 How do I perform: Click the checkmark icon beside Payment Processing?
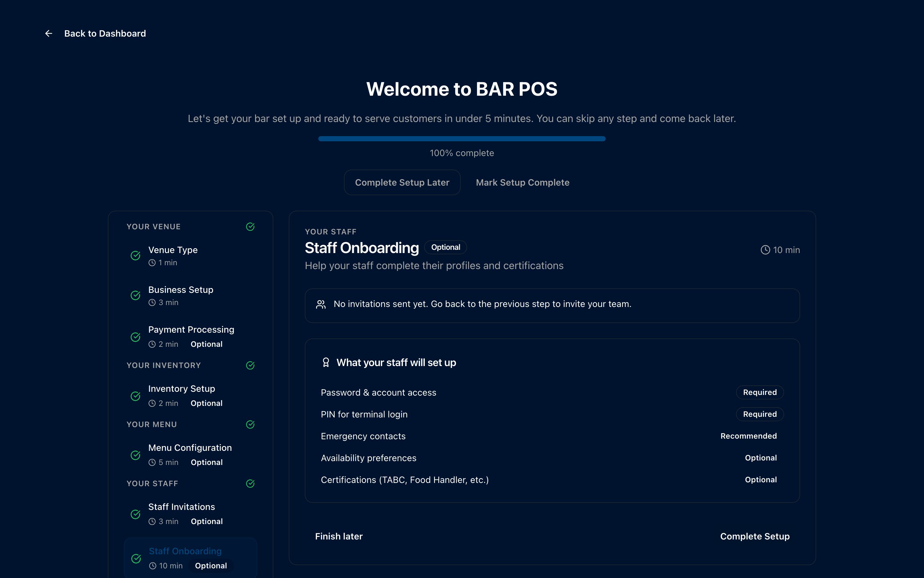tap(135, 337)
